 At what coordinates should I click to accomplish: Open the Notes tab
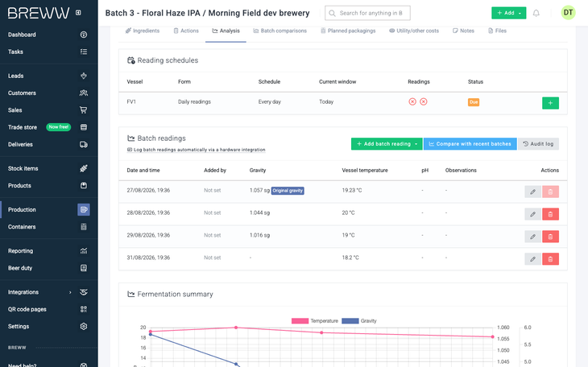click(463, 31)
